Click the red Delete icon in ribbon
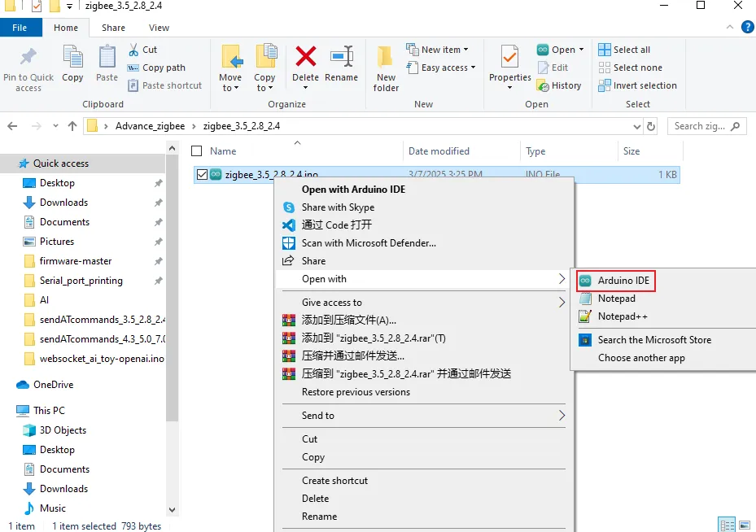This screenshot has height=532, width=756. click(x=305, y=58)
